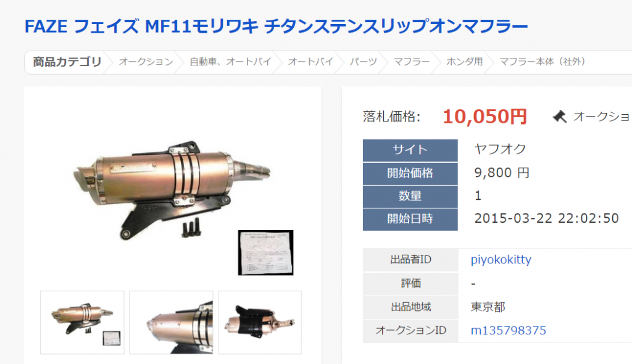Open auction ID m135798375 link
632x364 pixels.
coord(509,331)
